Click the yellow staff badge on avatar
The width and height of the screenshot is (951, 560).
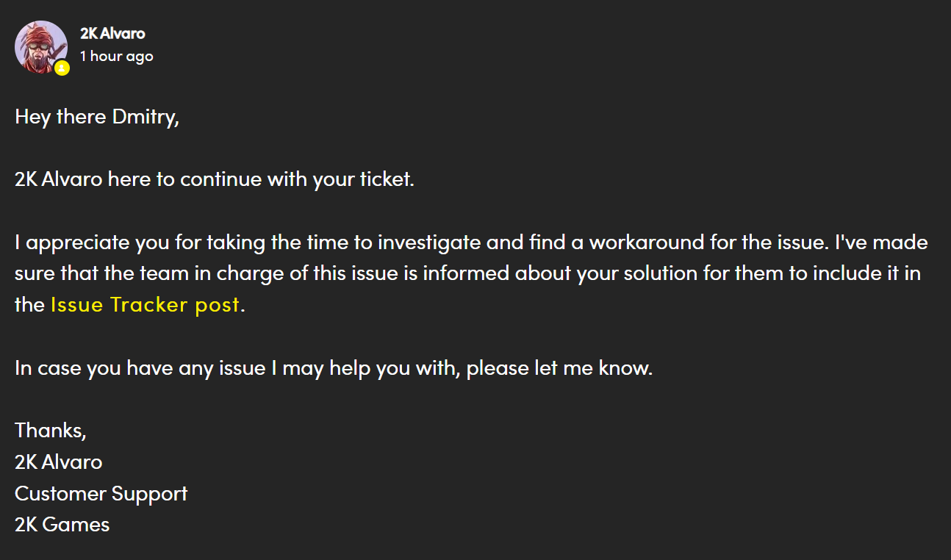point(62,68)
